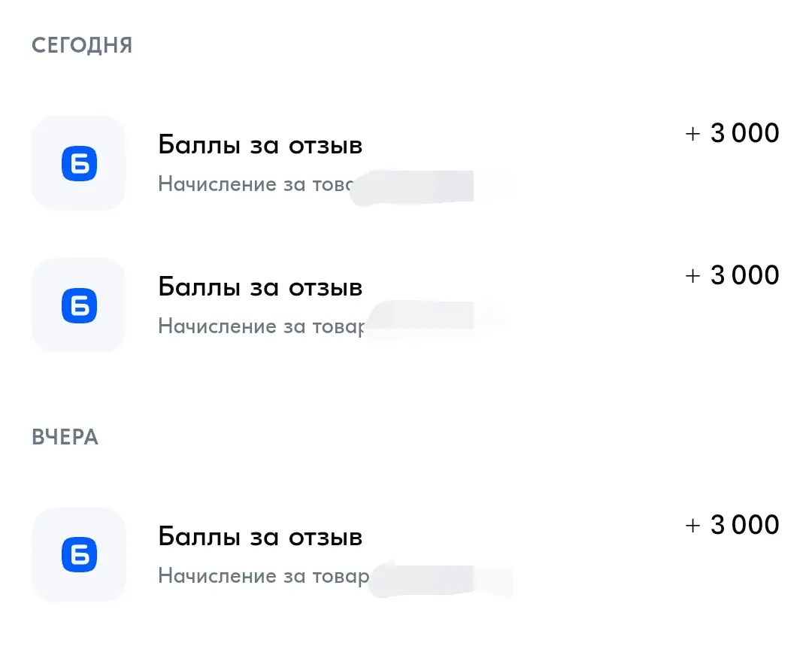The height and width of the screenshot is (652, 812).
Task: Tap the blue Б icon of yesterday's entry
Action: tap(79, 555)
